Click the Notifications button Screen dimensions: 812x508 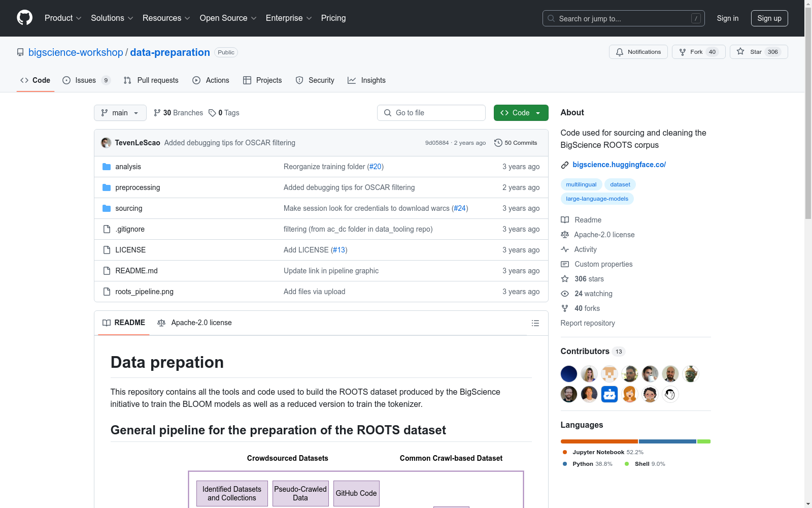pos(638,52)
